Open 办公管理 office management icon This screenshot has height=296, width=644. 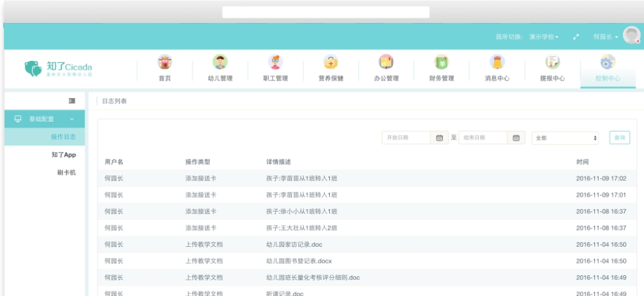(x=386, y=64)
